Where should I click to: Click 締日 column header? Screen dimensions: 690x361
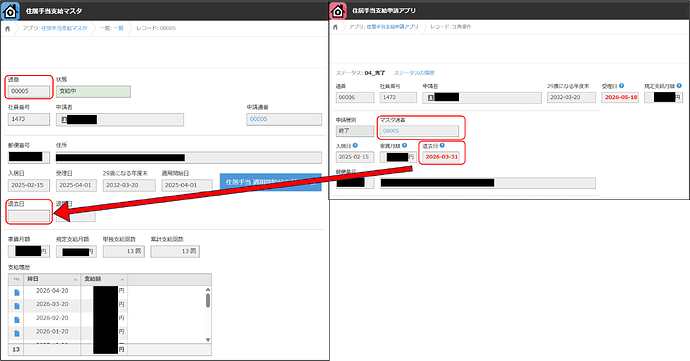tap(52, 280)
